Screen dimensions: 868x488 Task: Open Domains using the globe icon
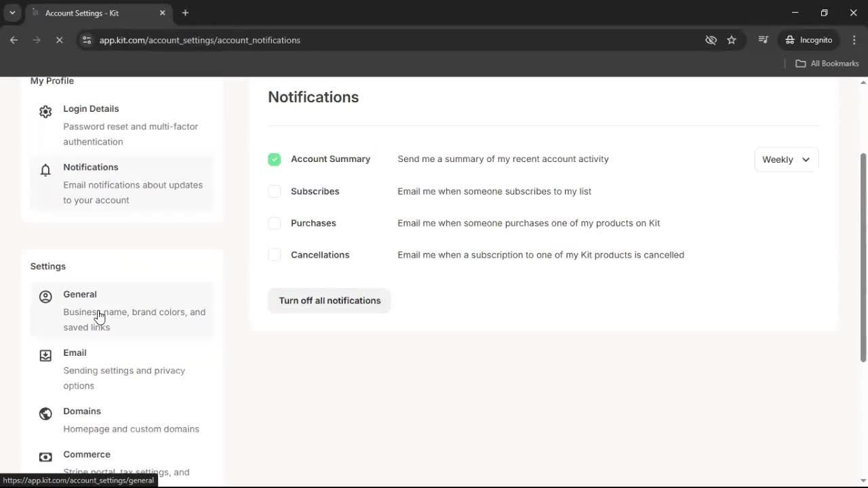[x=45, y=413]
